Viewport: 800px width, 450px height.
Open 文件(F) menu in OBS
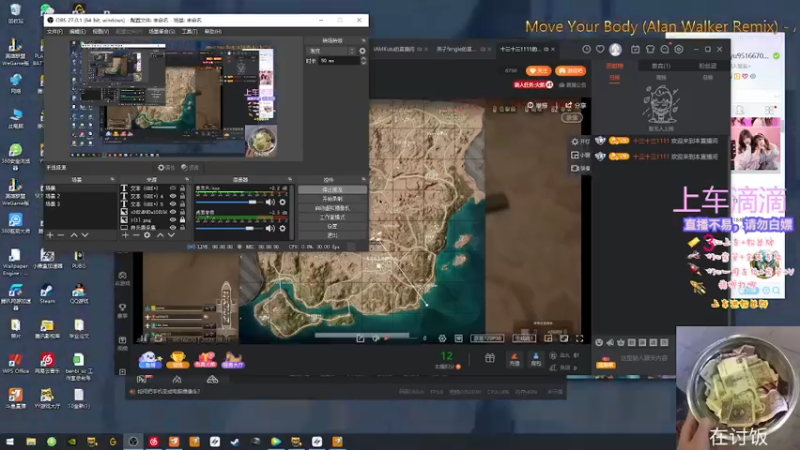(x=55, y=32)
